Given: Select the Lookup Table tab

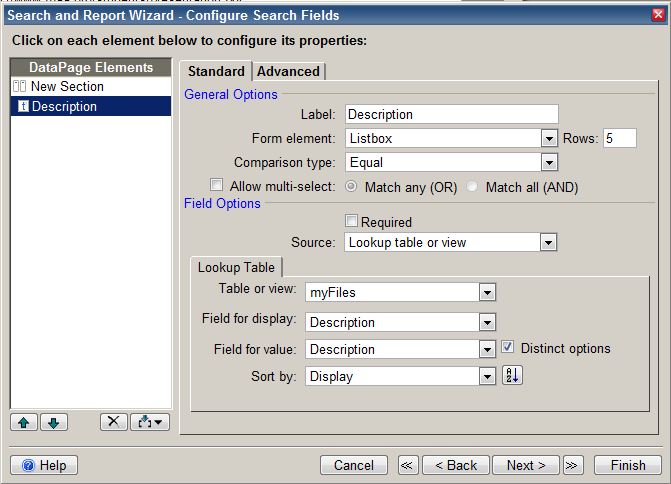Looking at the screenshot, I should point(236,267).
